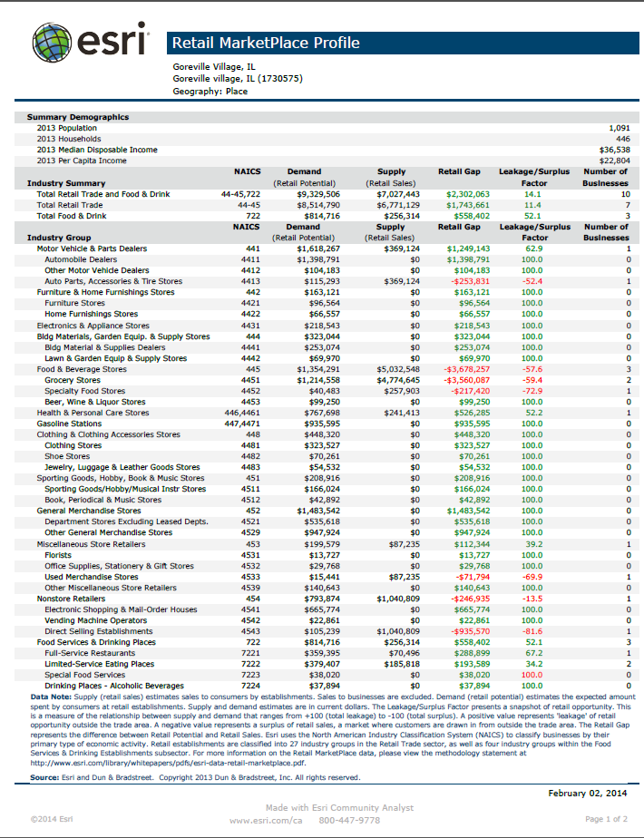Select Shoe Stores row label
The height and width of the screenshot is (838, 644).
[67, 456]
